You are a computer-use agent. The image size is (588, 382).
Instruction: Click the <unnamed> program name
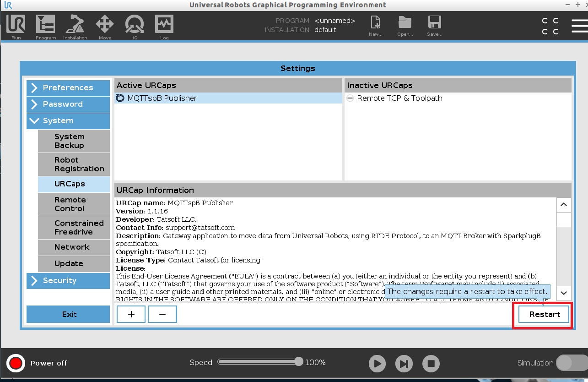point(334,21)
